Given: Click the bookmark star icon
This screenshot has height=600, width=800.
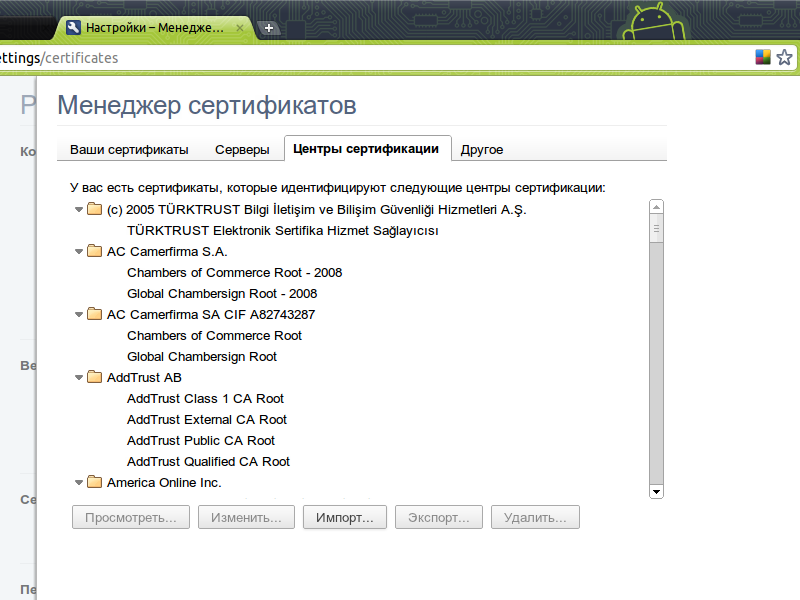Looking at the screenshot, I should (x=784, y=57).
